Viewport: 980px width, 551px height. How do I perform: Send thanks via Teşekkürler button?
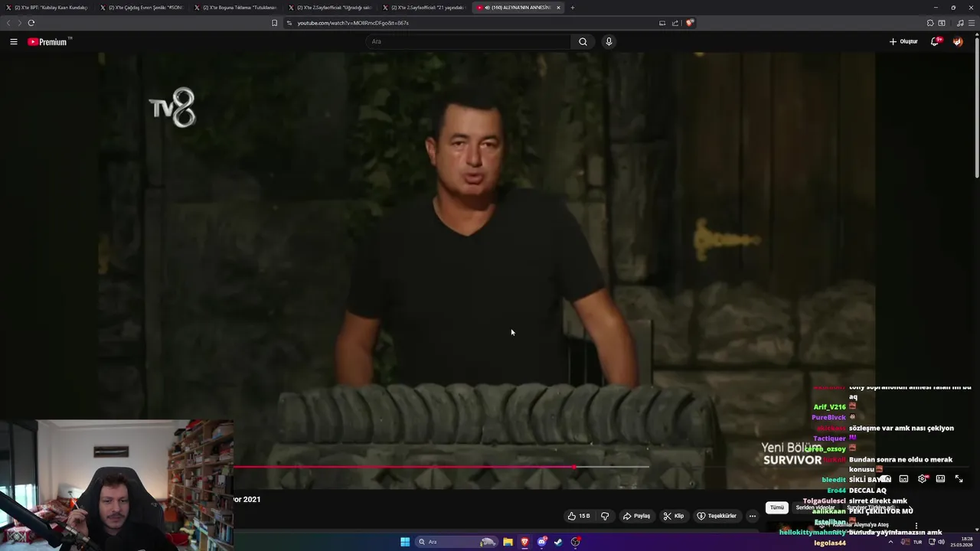717,516
